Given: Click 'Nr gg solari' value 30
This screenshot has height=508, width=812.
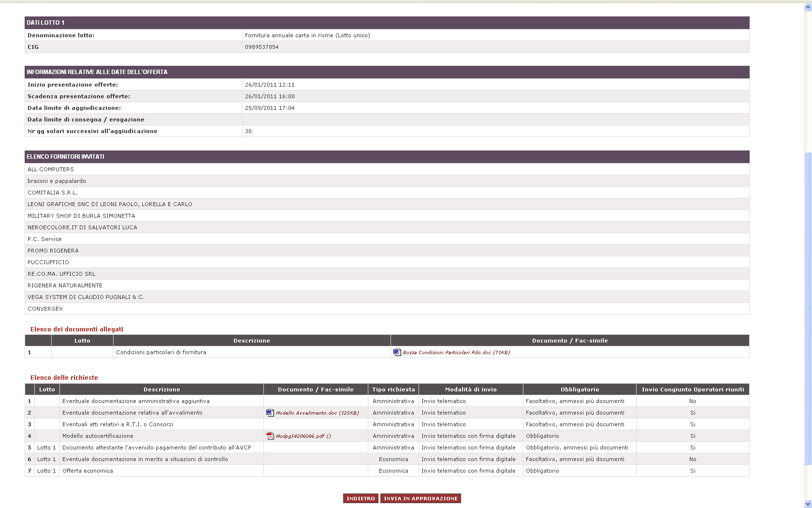Looking at the screenshot, I should [248, 131].
